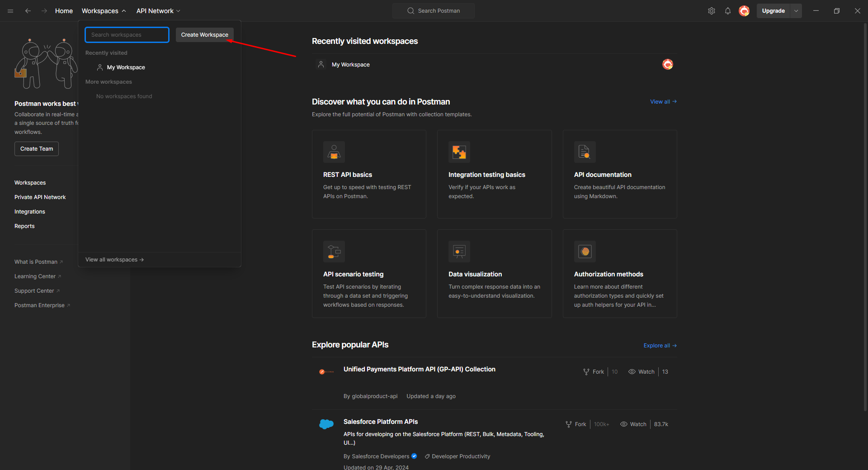The height and width of the screenshot is (470, 868).
Task: Open the View all workspaces link
Action: point(114,260)
